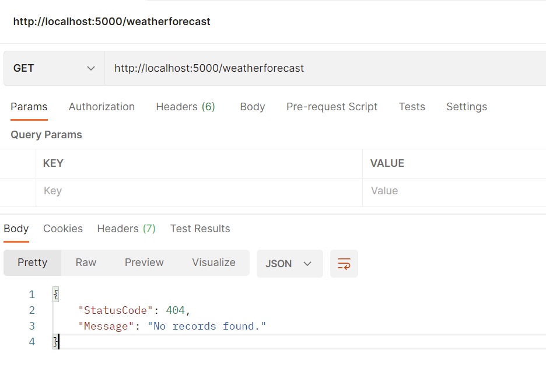Screen dimensions: 546x392
Task: Open the Tests tab
Action: 412,107
